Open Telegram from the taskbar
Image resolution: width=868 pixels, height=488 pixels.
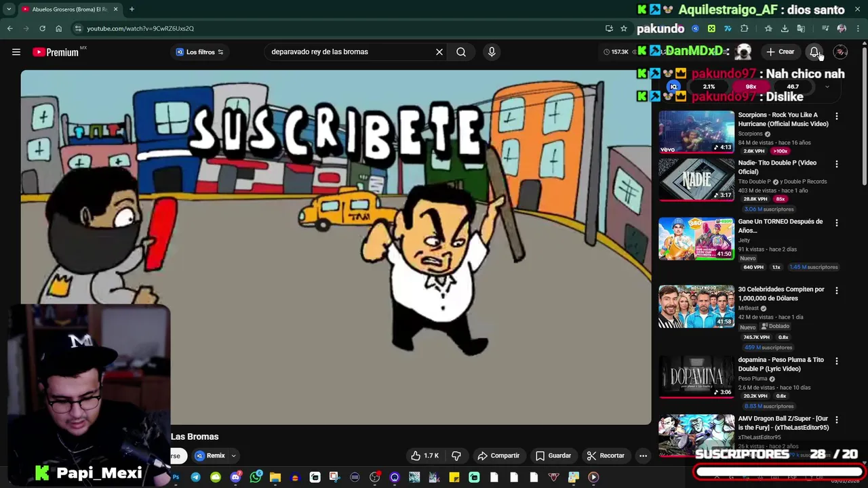click(x=195, y=477)
